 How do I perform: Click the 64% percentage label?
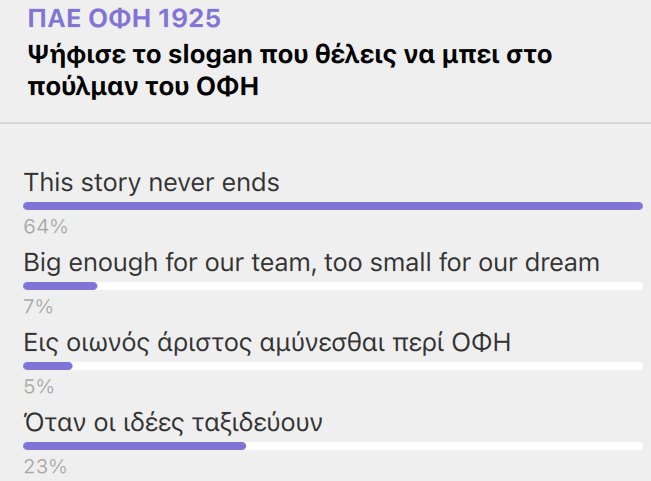point(46,227)
